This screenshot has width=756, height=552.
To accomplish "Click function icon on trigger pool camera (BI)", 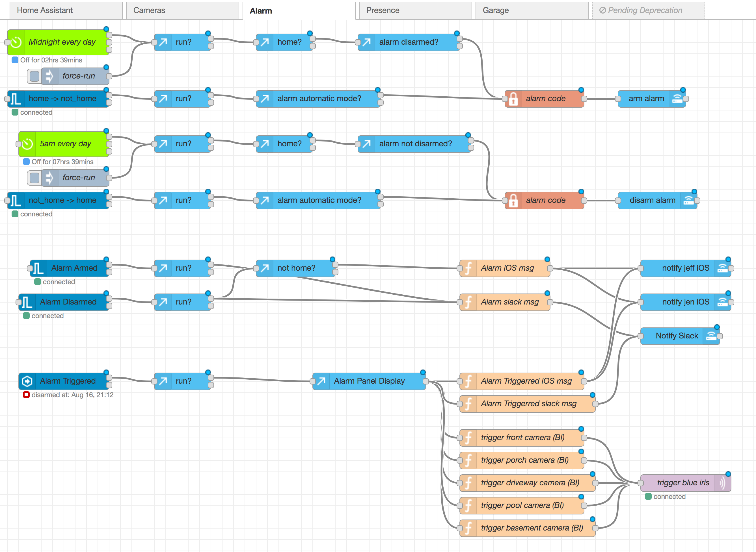I will click(468, 506).
